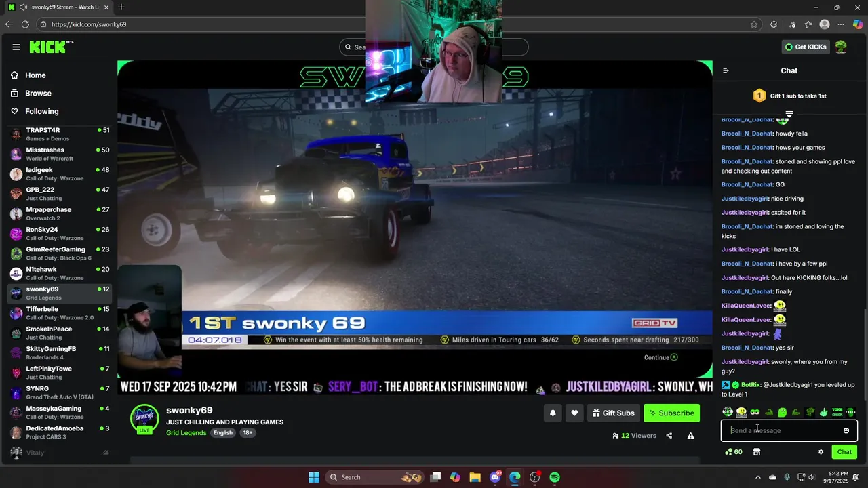Image resolution: width=868 pixels, height=488 pixels.
Task: Open Task View on the taskbar
Action: (435, 477)
